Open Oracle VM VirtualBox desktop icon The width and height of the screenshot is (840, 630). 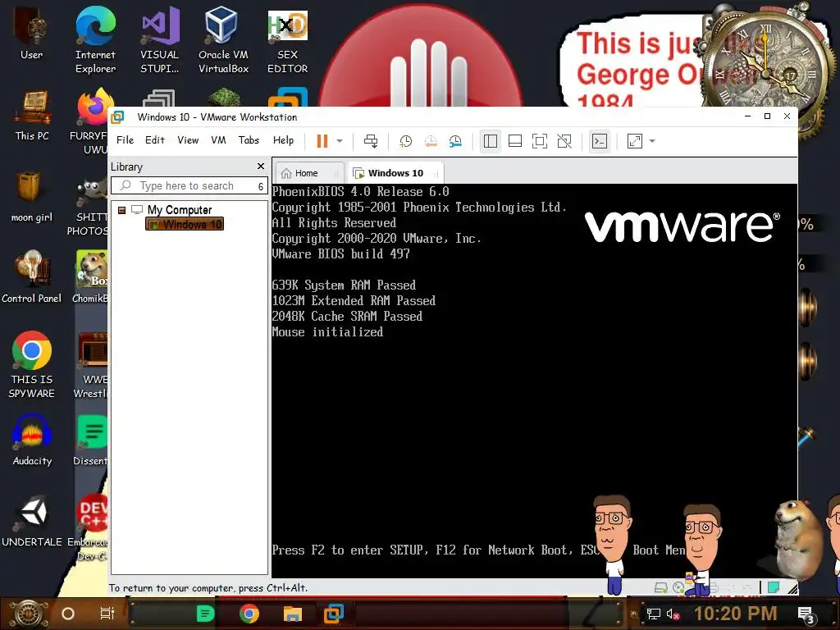click(x=223, y=40)
